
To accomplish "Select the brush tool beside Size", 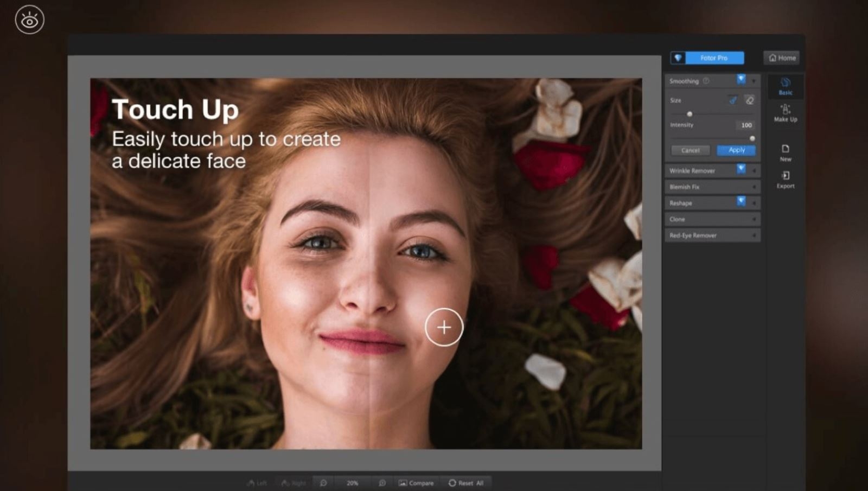I will [733, 100].
